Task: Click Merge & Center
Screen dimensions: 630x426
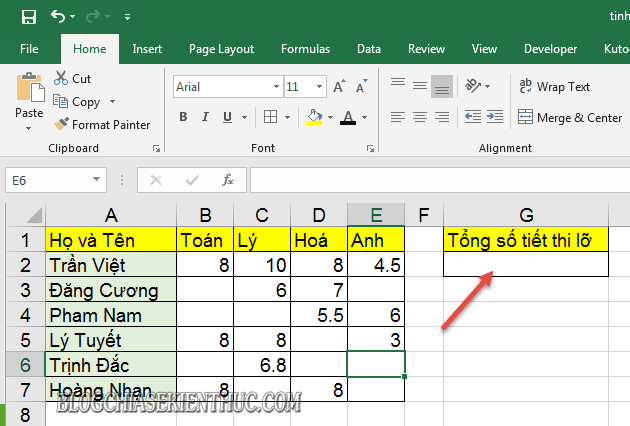Action: pyautogui.click(x=570, y=117)
